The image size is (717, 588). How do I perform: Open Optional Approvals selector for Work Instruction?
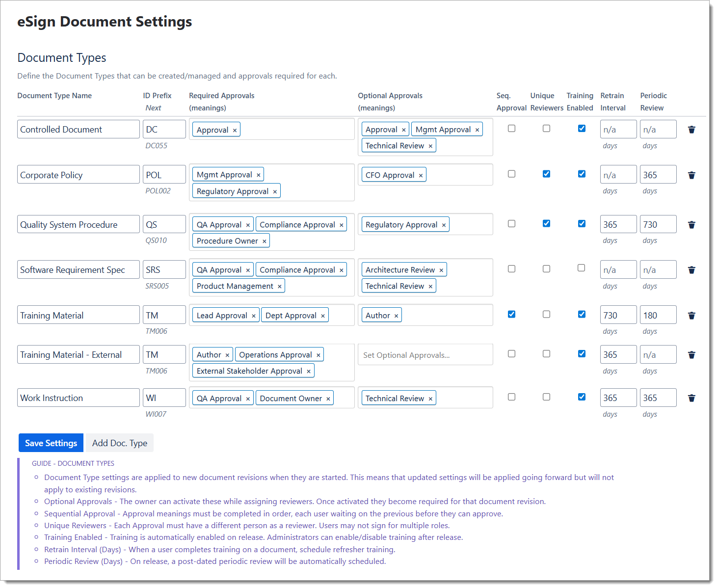(x=464, y=398)
